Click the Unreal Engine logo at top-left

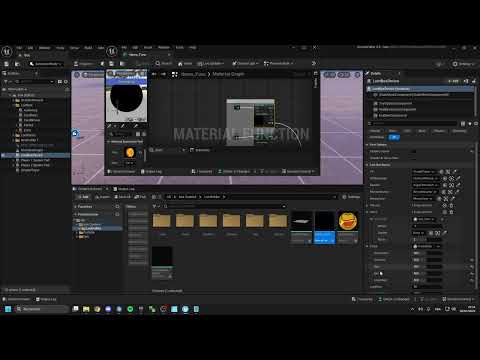[x=7, y=51]
